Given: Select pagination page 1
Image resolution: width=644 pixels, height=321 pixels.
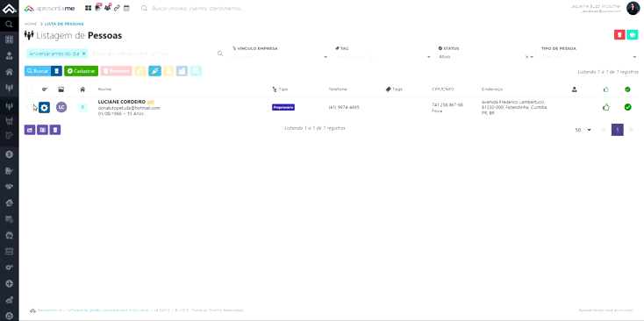Looking at the screenshot, I should click(x=618, y=130).
